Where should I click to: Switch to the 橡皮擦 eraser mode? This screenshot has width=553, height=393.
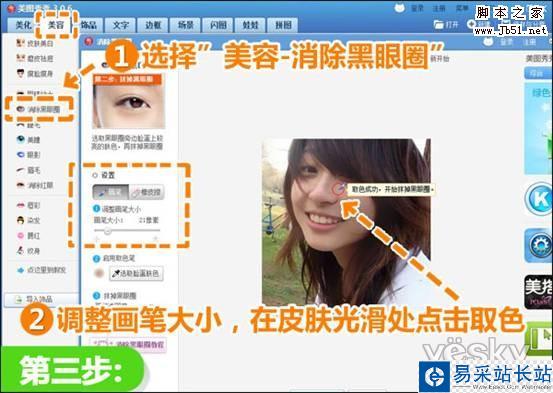(147, 192)
